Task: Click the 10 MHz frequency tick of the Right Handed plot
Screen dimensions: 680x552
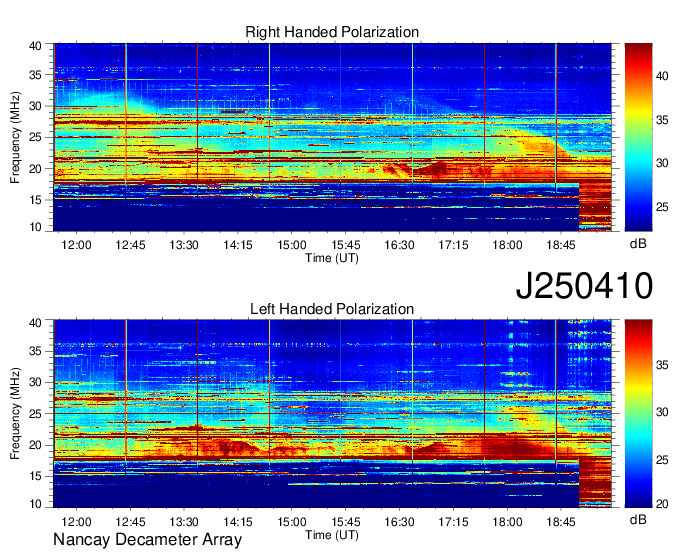Action: click(x=36, y=227)
